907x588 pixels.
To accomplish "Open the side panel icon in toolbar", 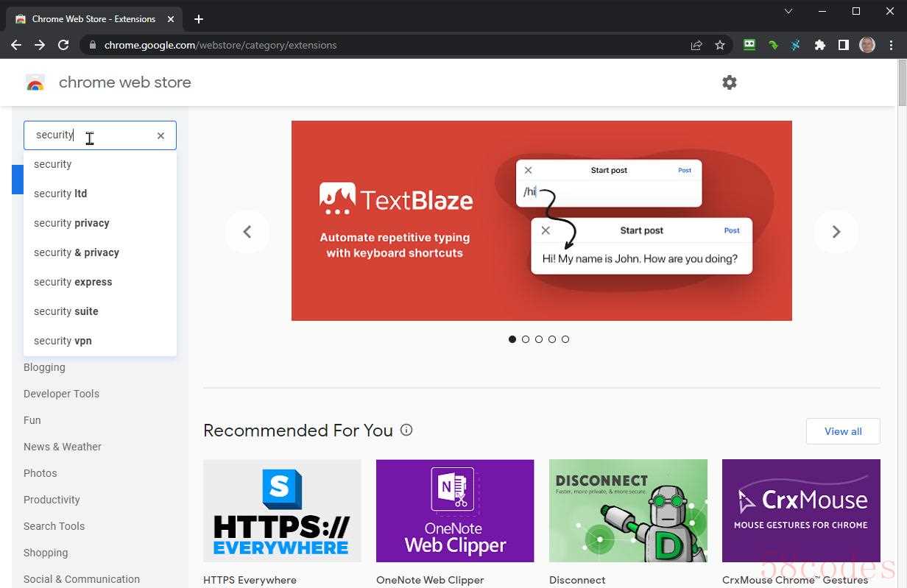I will pyautogui.click(x=844, y=45).
